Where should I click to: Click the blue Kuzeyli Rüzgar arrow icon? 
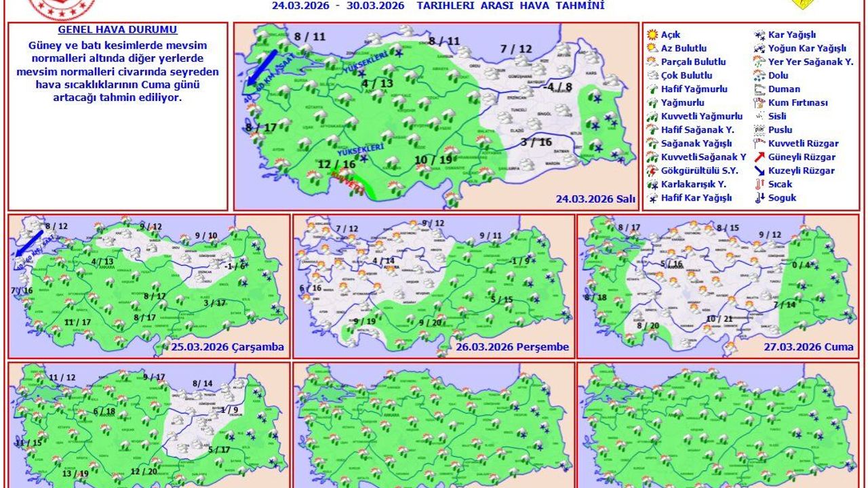tap(759, 171)
